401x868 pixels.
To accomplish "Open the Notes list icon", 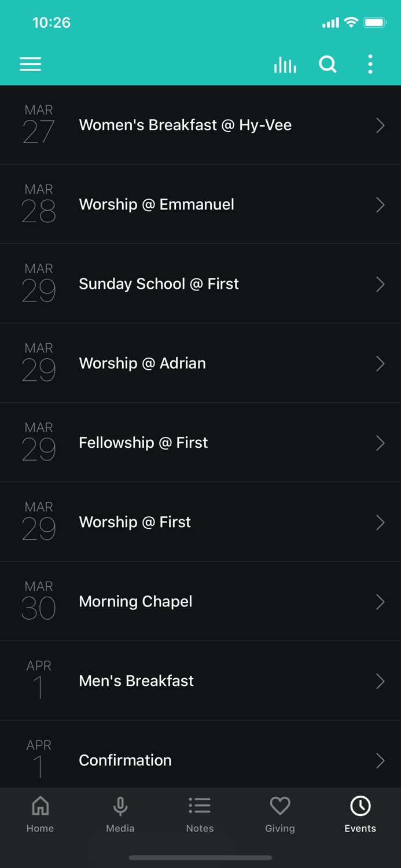I will (200, 804).
